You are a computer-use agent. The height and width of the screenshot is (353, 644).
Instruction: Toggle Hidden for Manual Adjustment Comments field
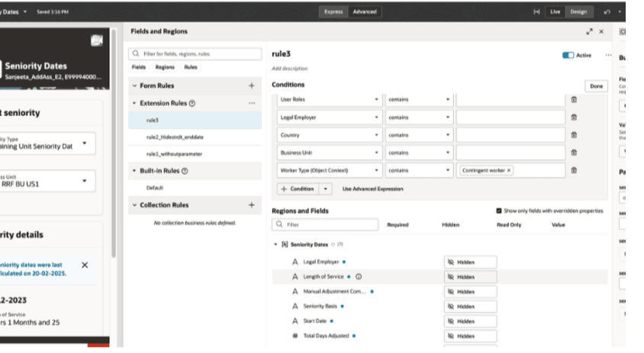tap(470, 292)
